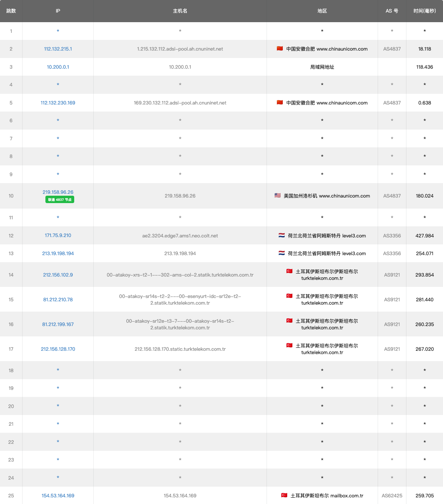Image resolution: width=443 pixels, height=504 pixels.
Task: Click the US flag in hop 10 row
Action: click(x=278, y=195)
